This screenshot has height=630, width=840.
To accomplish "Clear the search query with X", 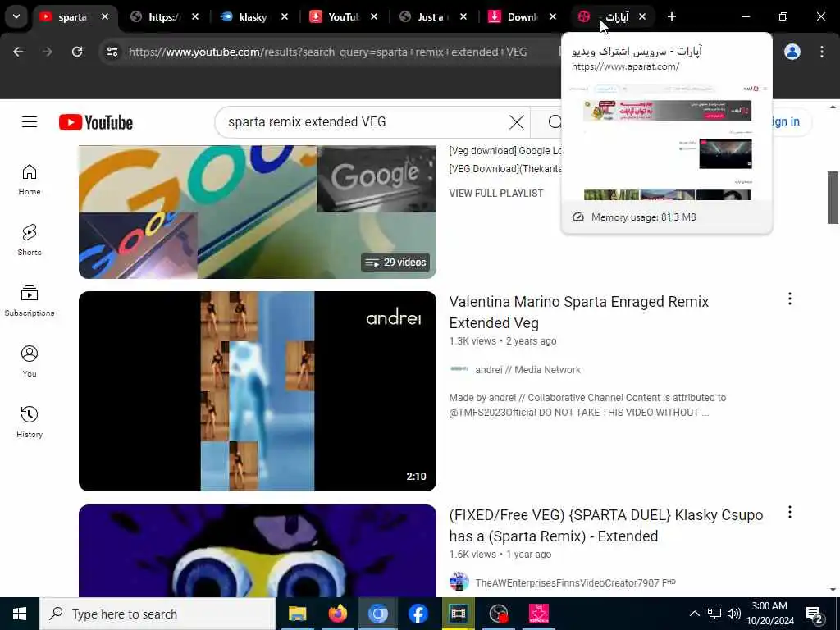I will [x=517, y=122].
